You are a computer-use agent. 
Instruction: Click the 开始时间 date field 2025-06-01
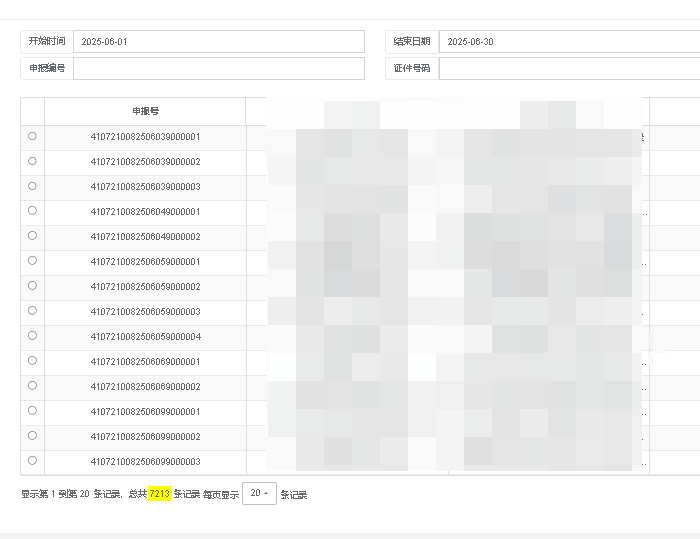click(219, 42)
